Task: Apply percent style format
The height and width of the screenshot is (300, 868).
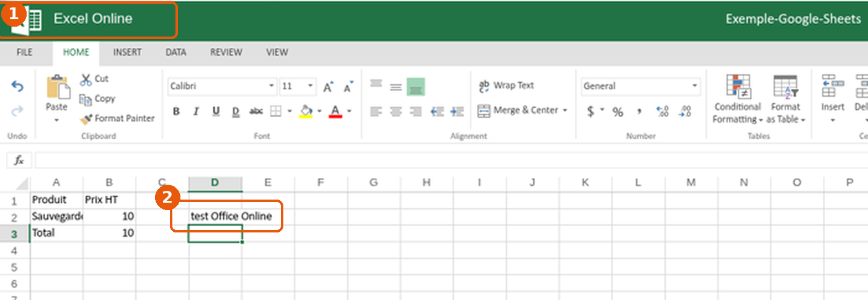Action: (618, 112)
